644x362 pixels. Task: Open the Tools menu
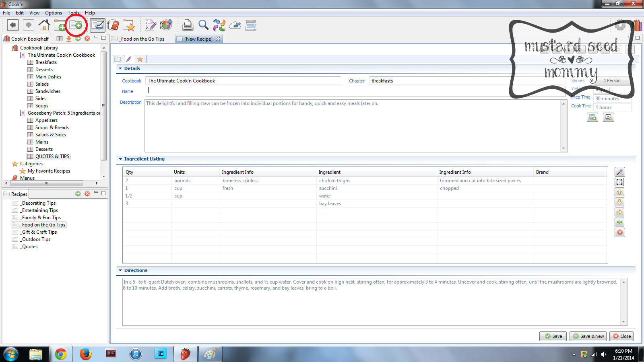[73, 13]
